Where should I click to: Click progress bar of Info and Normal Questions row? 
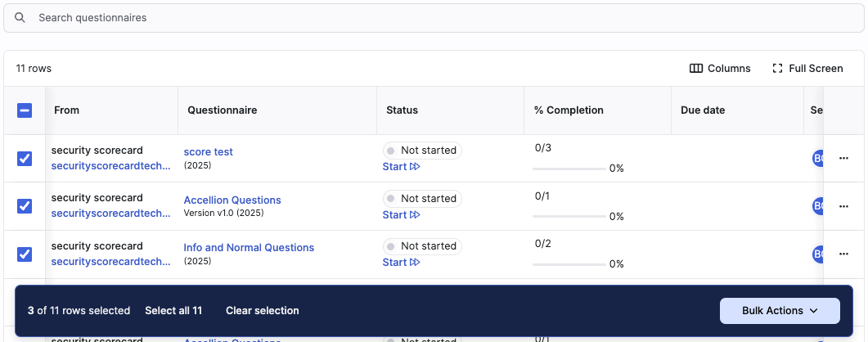click(569, 264)
